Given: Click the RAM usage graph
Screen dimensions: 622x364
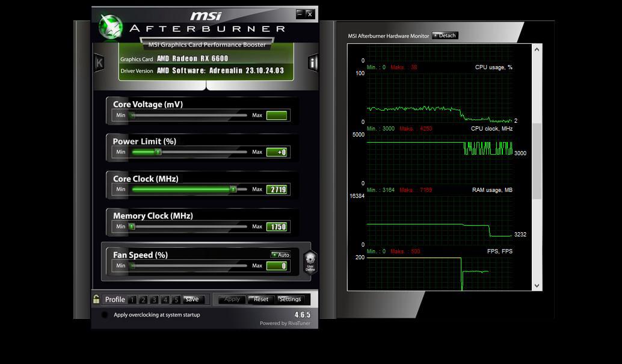Looking at the screenshot, I should click(440, 220).
